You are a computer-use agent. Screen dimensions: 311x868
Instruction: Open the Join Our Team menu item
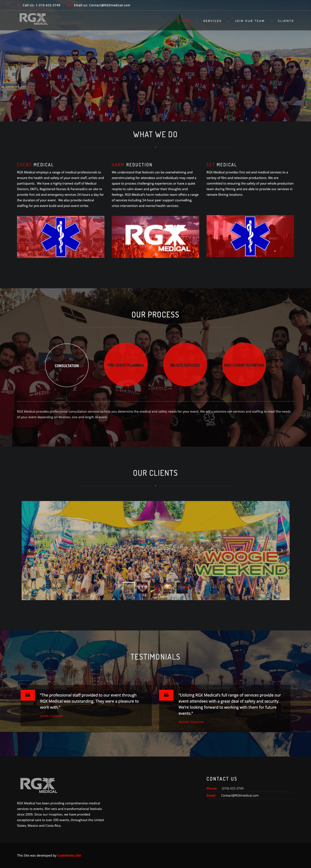249,21
